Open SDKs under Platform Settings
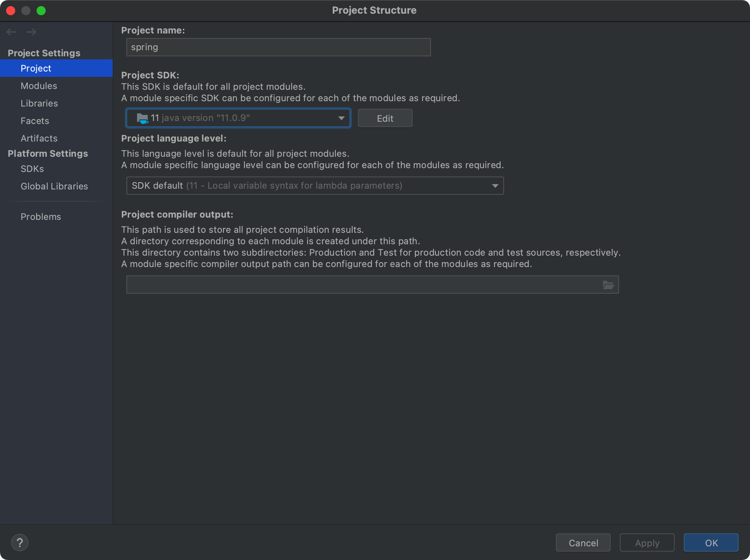The height and width of the screenshot is (560, 750). pos(32,169)
